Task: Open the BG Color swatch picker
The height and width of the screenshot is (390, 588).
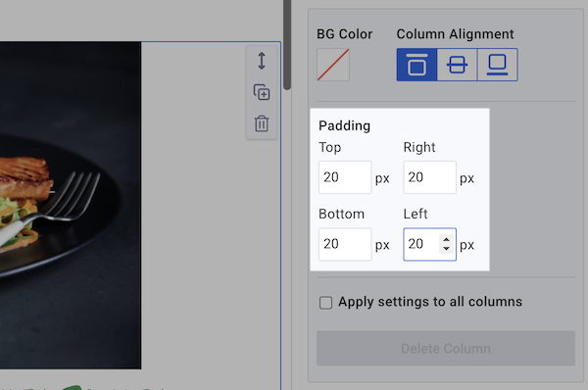Action: (333, 65)
